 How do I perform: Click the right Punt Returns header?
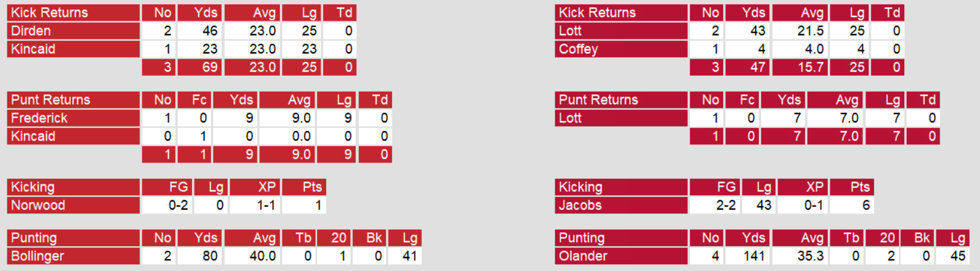tap(598, 100)
